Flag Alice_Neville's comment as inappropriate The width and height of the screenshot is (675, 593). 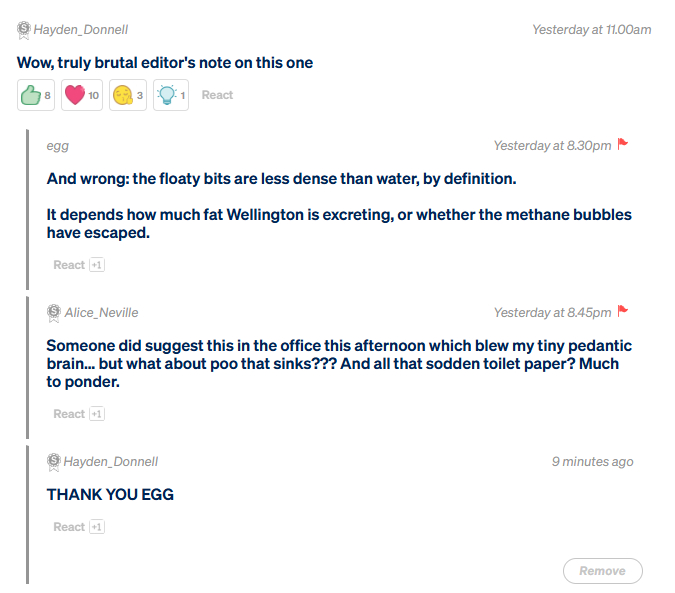click(x=623, y=312)
